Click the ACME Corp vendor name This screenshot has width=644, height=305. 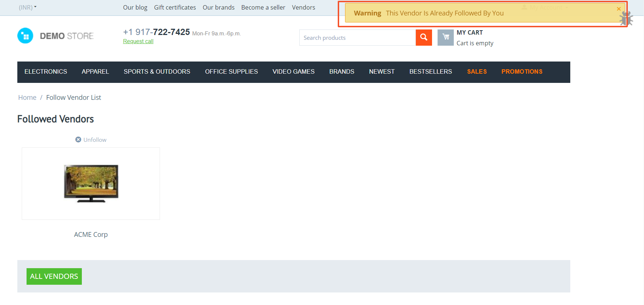coord(91,235)
